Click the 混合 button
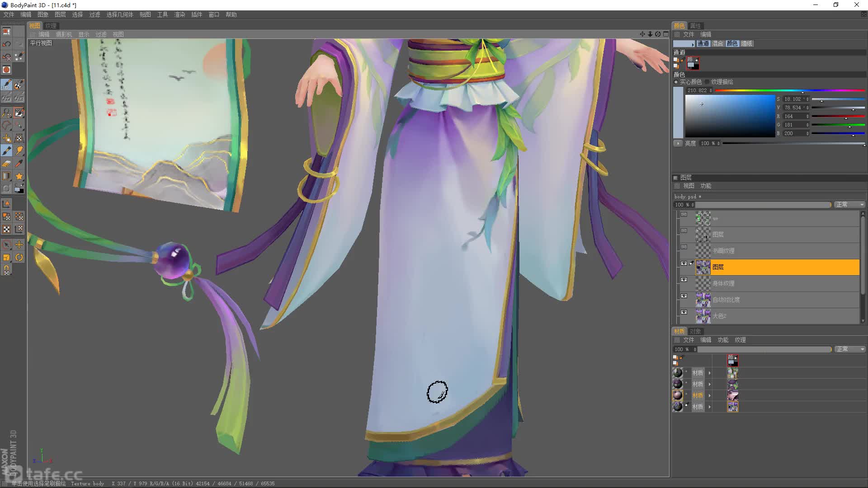 click(x=717, y=44)
